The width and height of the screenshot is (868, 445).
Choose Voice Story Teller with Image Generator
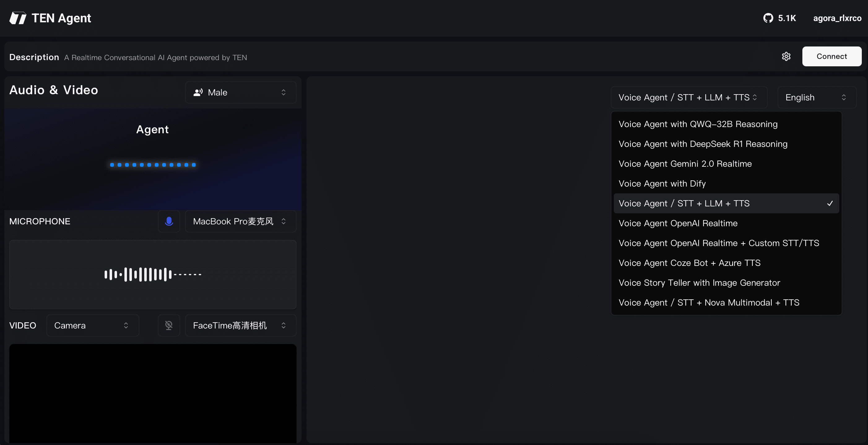726,283
